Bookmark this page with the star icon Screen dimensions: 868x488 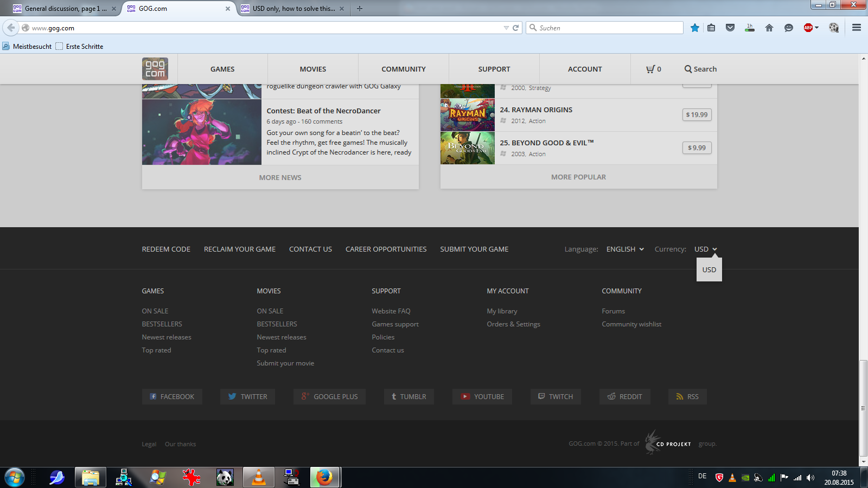point(695,28)
